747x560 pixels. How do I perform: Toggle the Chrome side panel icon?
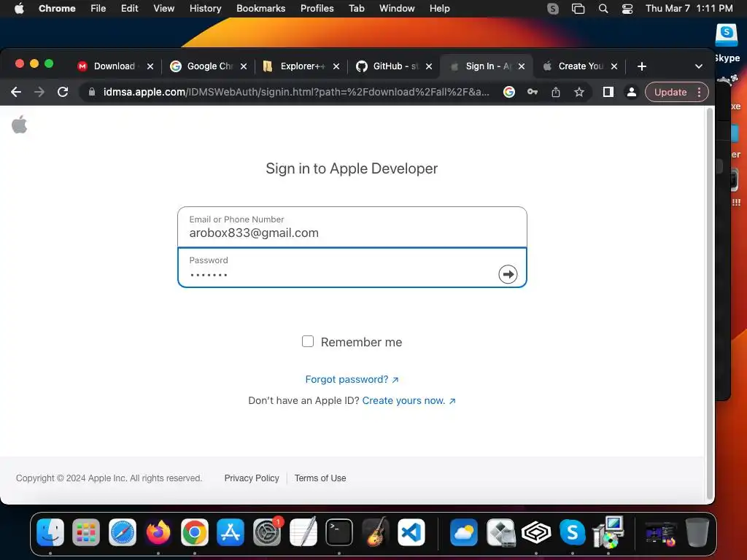pos(608,92)
